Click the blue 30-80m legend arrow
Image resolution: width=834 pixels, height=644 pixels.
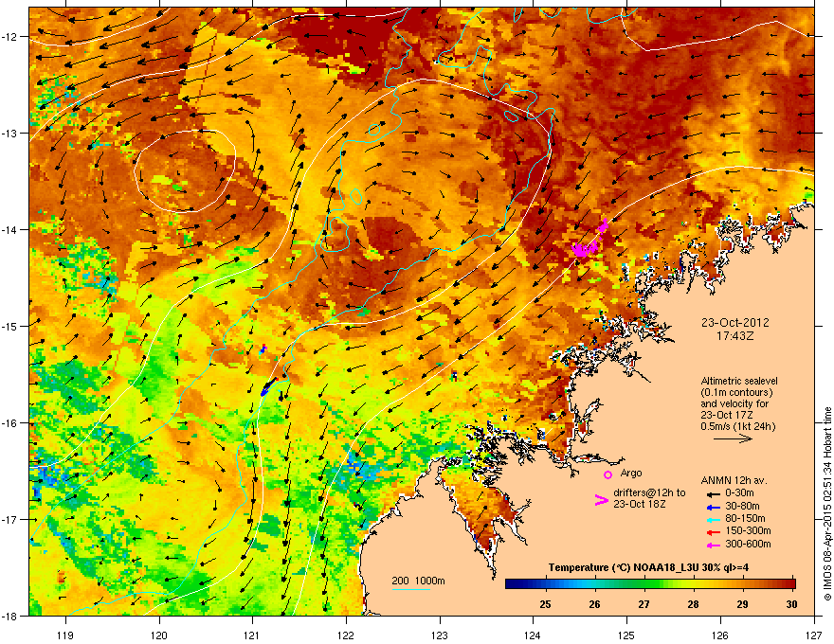(714, 507)
